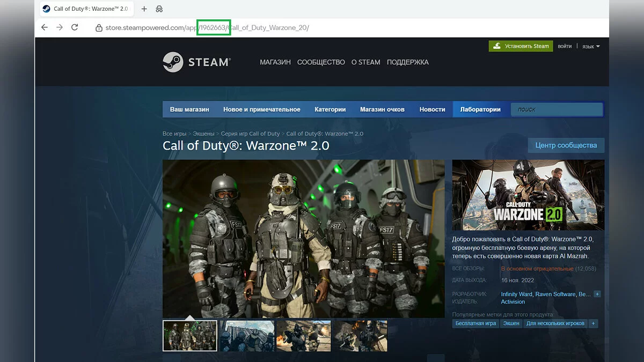Click the incognito icon in tab bar
The height and width of the screenshot is (362, 644).
pos(159,9)
